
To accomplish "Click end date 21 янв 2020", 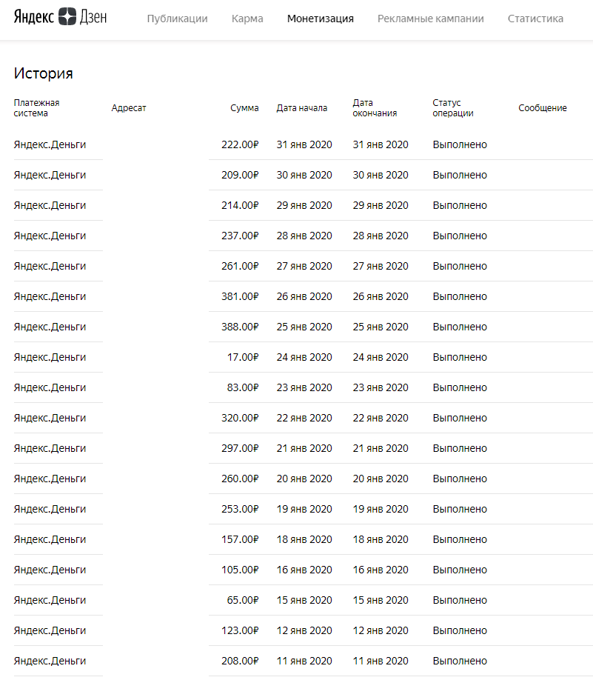I will click(381, 448).
